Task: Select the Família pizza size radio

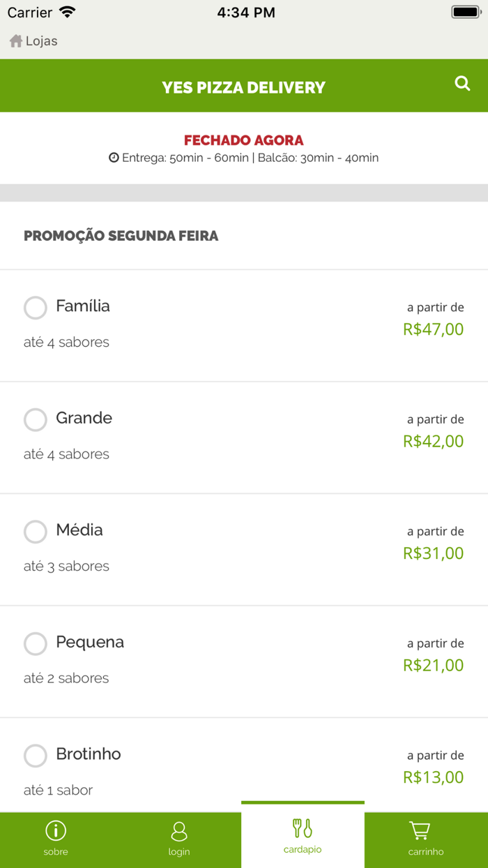Action: 36,308
